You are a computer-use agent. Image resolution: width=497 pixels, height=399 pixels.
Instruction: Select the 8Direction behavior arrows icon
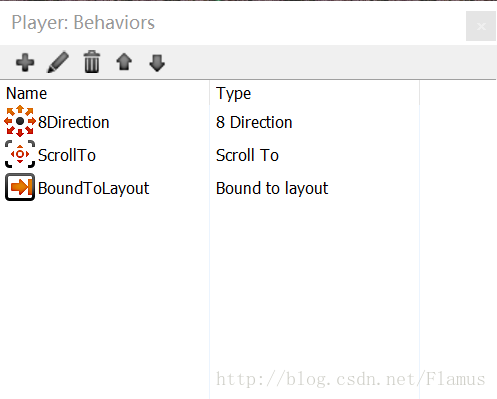pyautogui.click(x=20, y=121)
